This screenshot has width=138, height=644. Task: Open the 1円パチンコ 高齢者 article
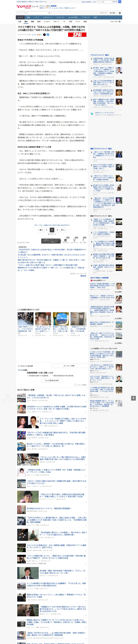click(x=56, y=434)
